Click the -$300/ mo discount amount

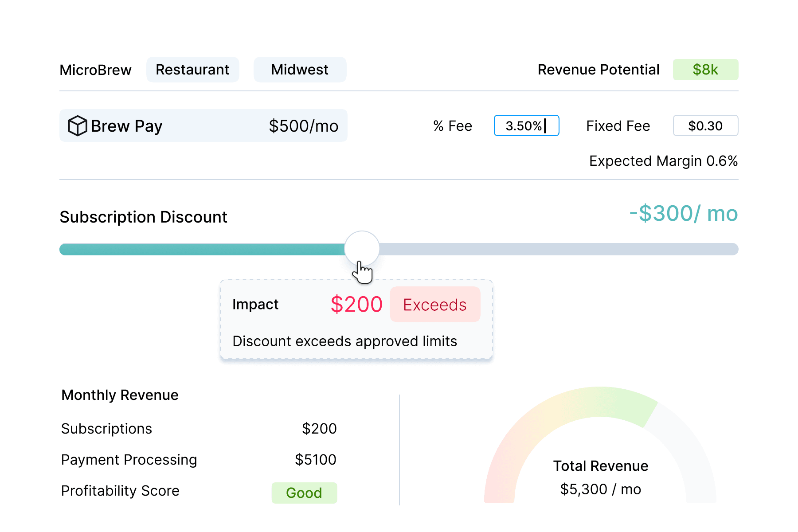point(683,214)
